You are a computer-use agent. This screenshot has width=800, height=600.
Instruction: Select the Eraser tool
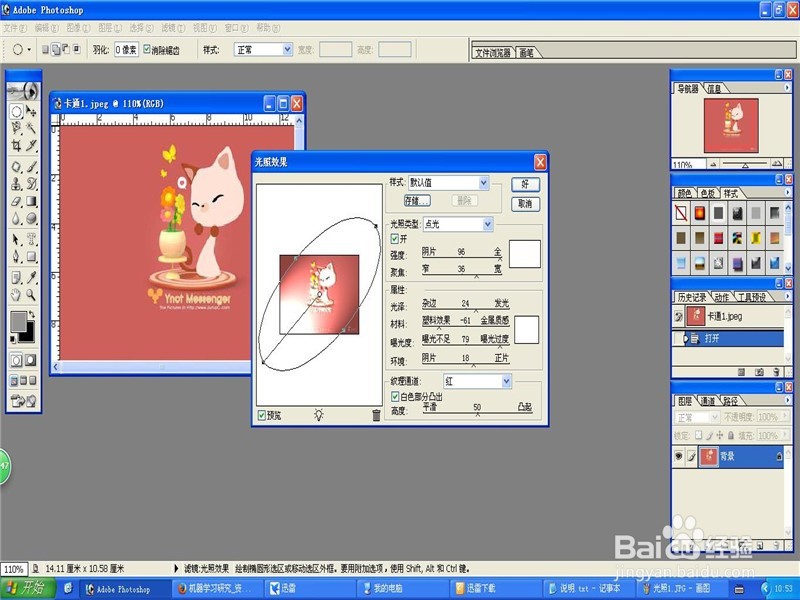tap(16, 202)
